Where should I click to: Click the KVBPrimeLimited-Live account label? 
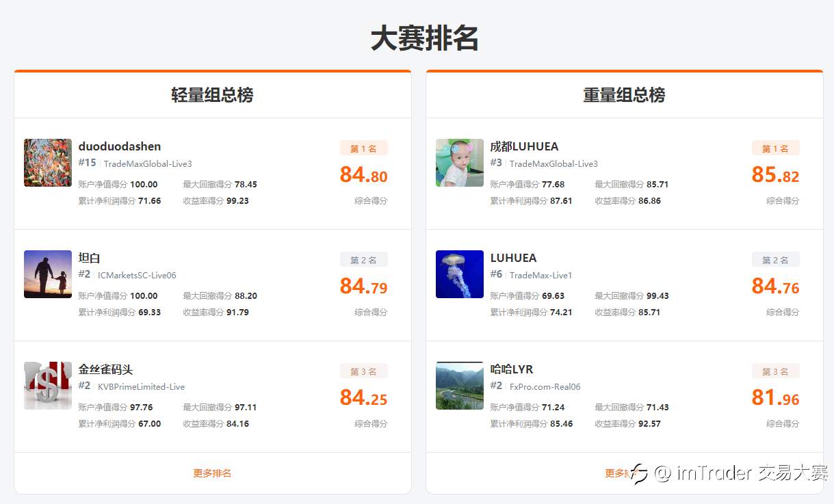(x=141, y=386)
